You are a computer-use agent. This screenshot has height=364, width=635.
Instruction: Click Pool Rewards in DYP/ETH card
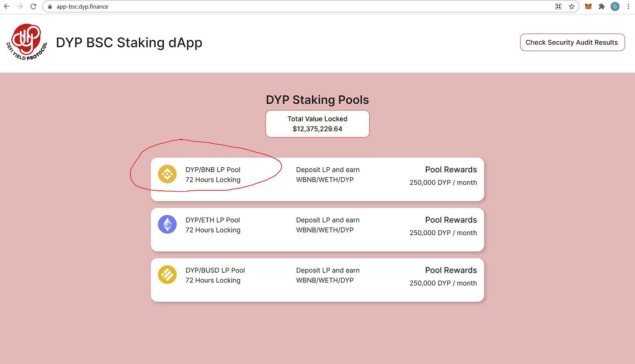pos(451,220)
